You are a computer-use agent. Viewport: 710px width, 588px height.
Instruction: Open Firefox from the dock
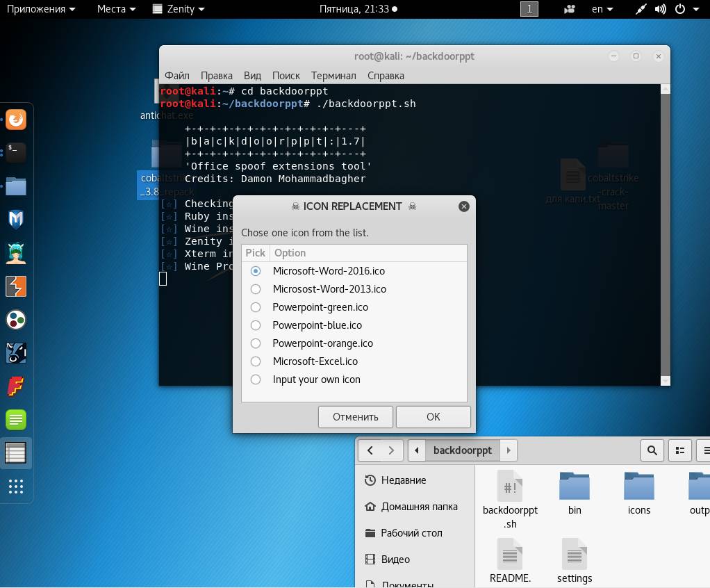pyautogui.click(x=15, y=120)
